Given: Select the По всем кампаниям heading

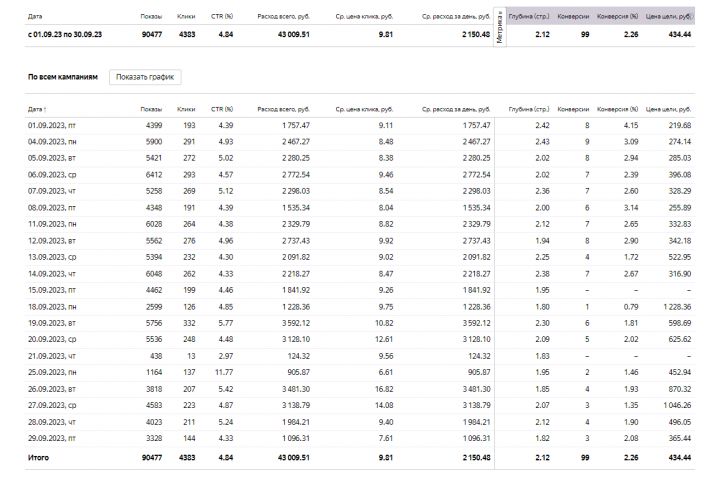Looking at the screenshot, I should click(62, 77).
